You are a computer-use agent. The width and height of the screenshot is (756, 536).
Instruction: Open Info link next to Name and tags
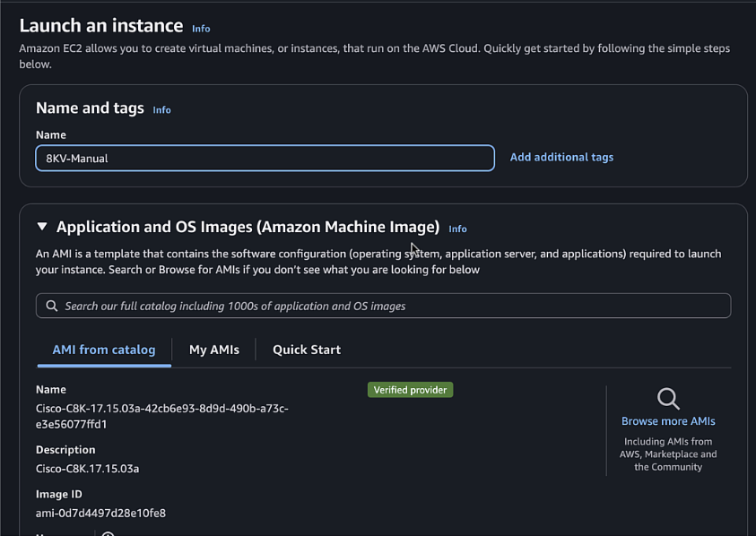[x=161, y=110]
